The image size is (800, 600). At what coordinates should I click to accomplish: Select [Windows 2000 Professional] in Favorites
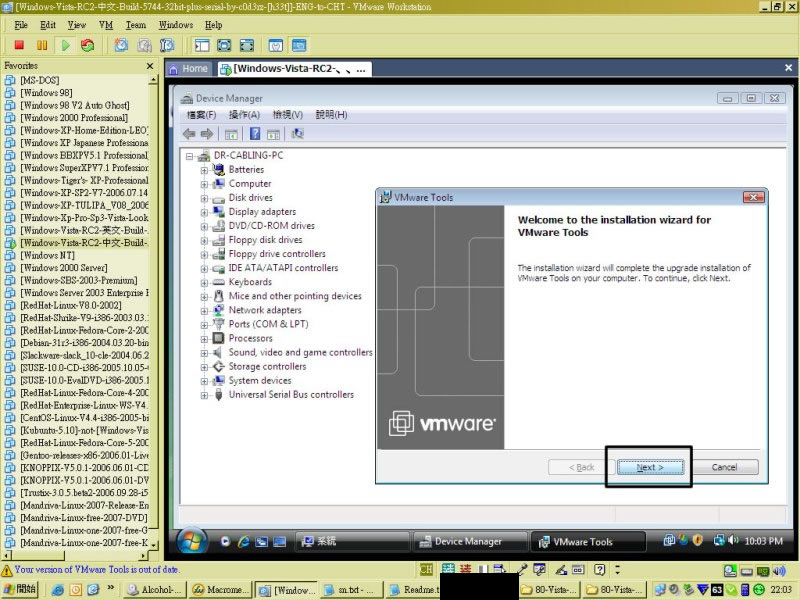click(74, 117)
